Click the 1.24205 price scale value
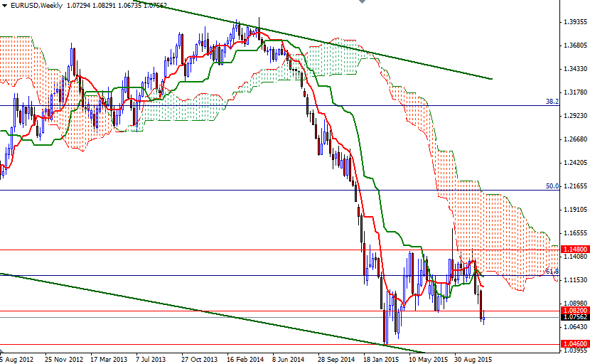The height and width of the screenshot is (364, 590). 575,163
